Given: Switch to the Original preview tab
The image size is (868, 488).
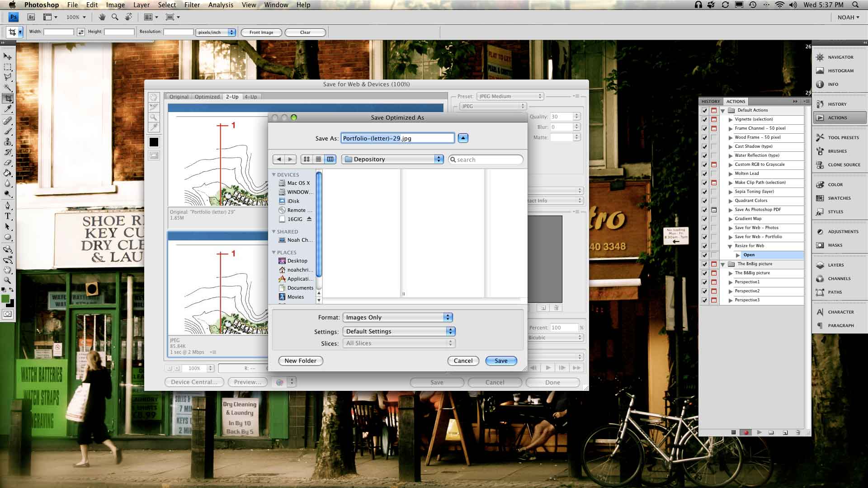Looking at the screenshot, I should [179, 97].
